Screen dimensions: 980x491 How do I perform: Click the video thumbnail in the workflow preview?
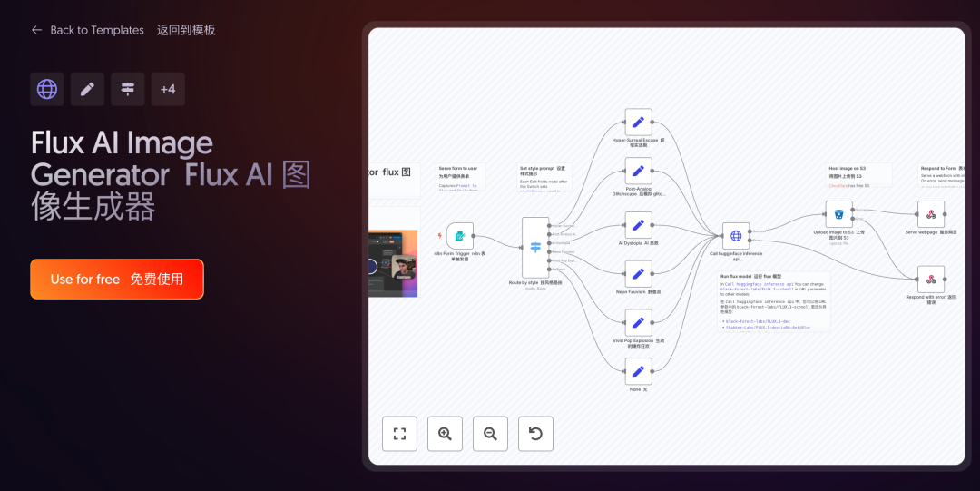(x=393, y=263)
